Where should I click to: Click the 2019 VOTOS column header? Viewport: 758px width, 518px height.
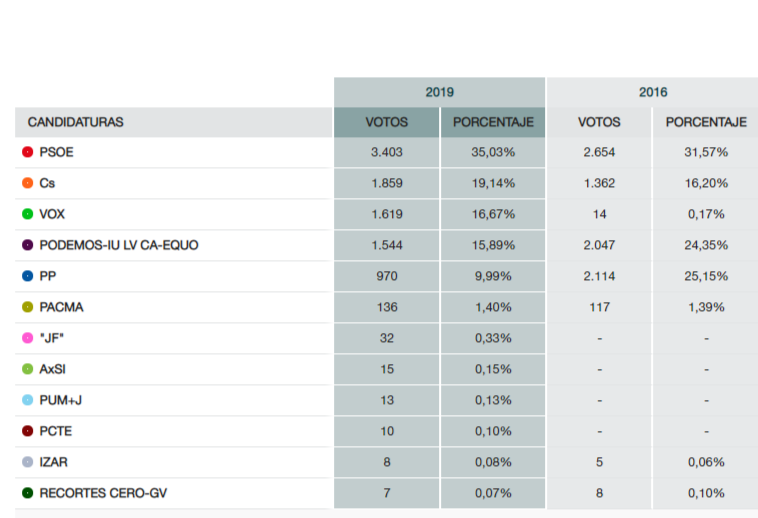point(386,122)
